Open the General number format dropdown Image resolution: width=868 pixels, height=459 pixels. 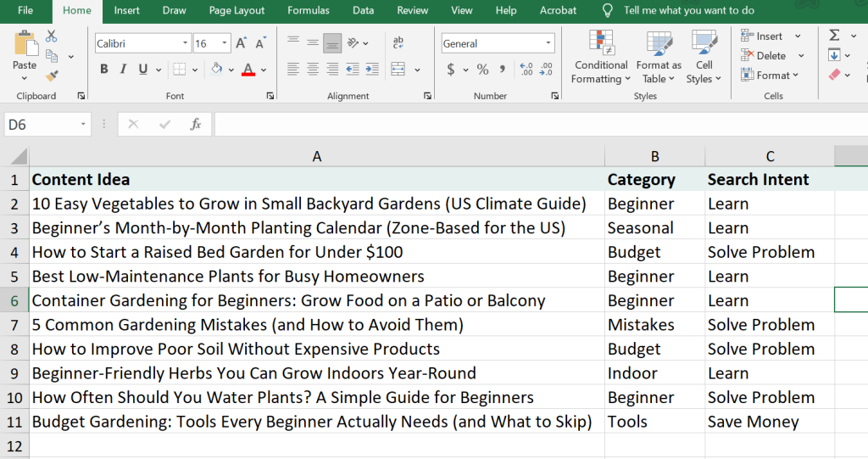click(548, 43)
